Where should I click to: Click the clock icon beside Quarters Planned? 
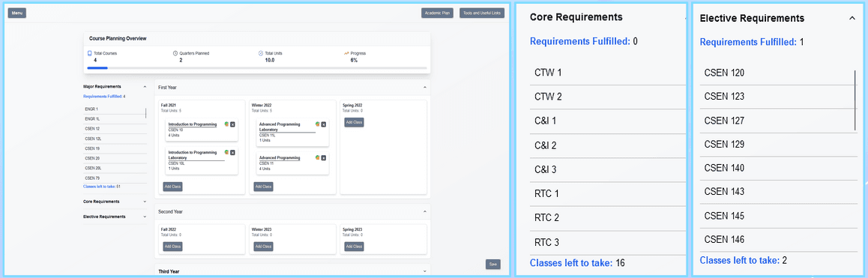(x=175, y=53)
